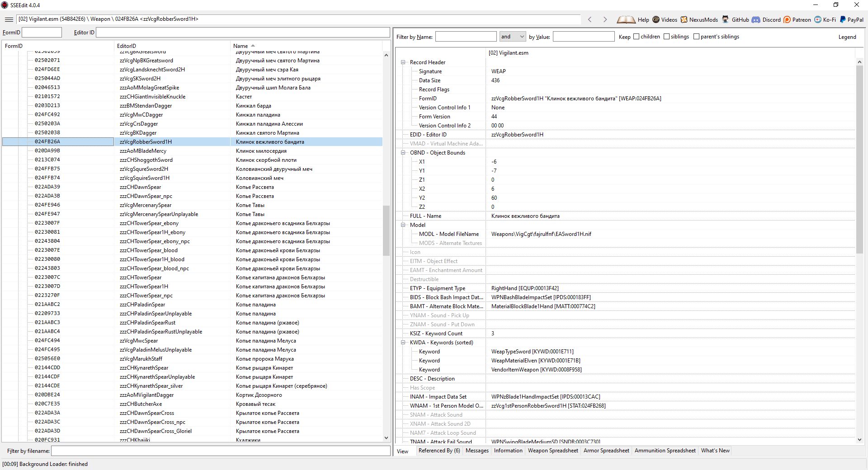868x470 pixels.
Task: Enable the Keep children checkbox
Action: pyautogui.click(x=637, y=37)
